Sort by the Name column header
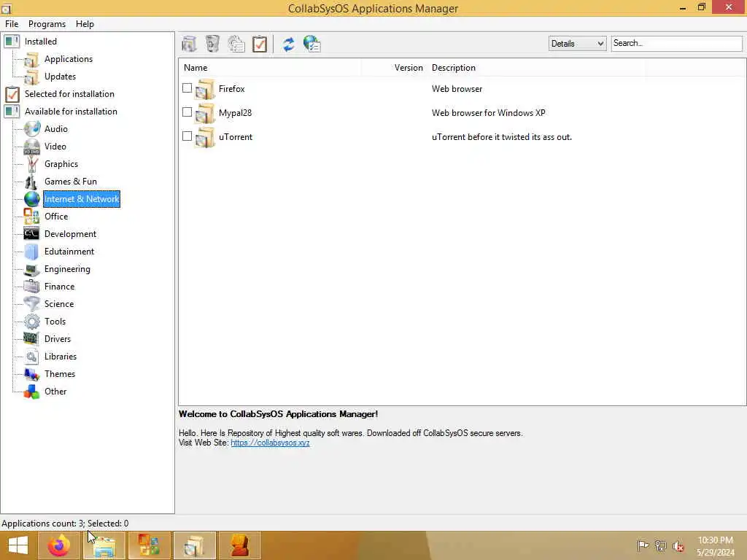This screenshot has height=560, width=747. (196, 68)
